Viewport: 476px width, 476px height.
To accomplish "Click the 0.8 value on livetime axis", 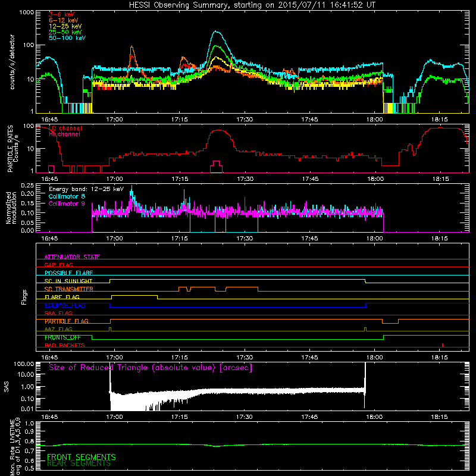I will pyautogui.click(x=29, y=441).
